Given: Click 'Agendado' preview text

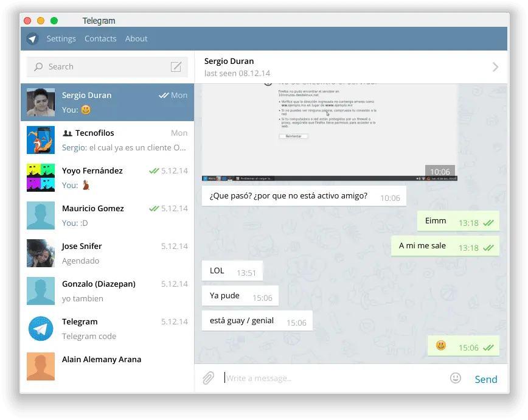Looking at the screenshot, I should 80,261.
